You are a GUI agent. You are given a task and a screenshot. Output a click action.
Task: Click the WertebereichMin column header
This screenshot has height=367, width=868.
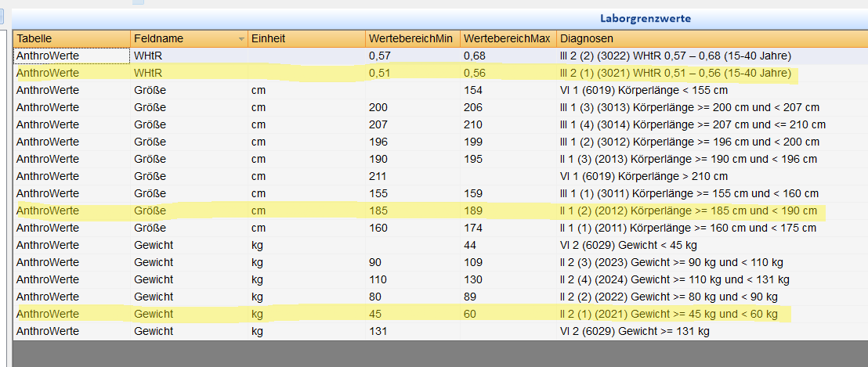point(412,38)
